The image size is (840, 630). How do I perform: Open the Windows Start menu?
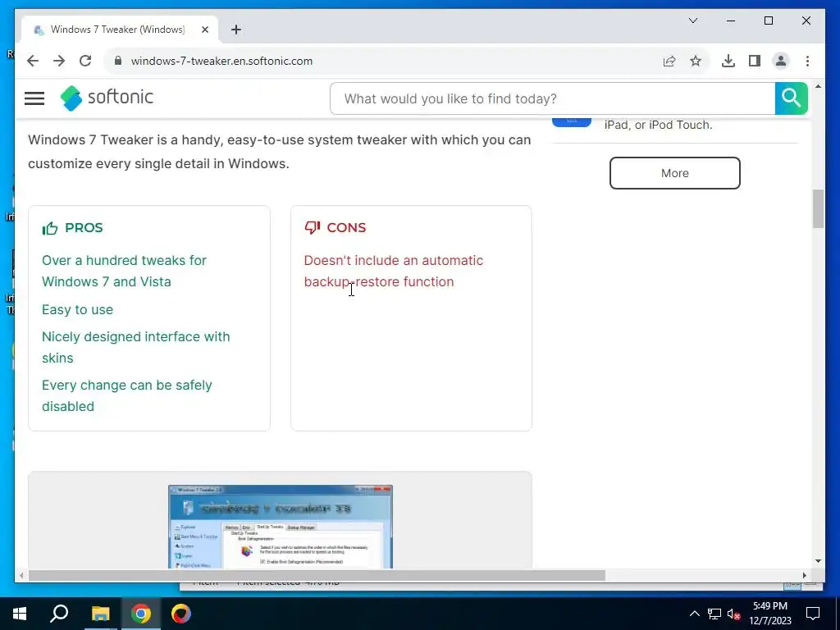pyautogui.click(x=20, y=614)
